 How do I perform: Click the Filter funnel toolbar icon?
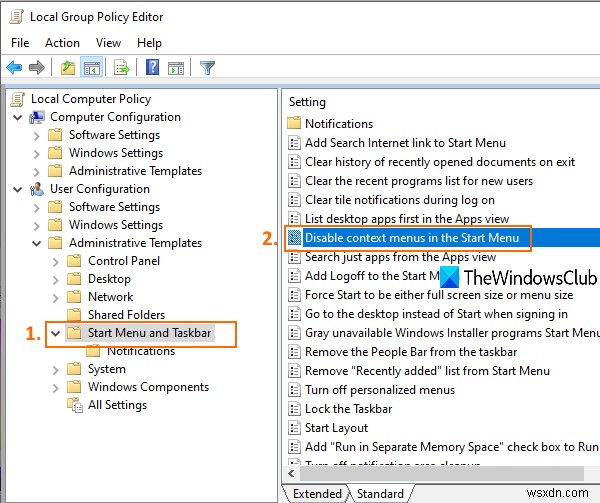[207, 68]
